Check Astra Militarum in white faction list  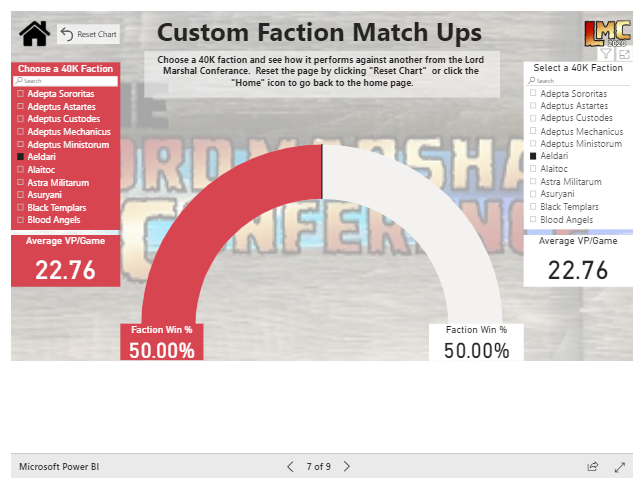[534, 181]
